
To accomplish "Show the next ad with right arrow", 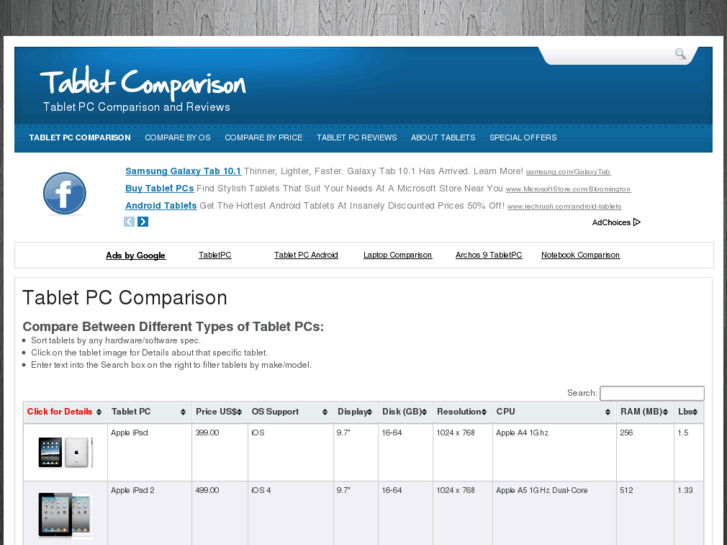I will pos(143,222).
